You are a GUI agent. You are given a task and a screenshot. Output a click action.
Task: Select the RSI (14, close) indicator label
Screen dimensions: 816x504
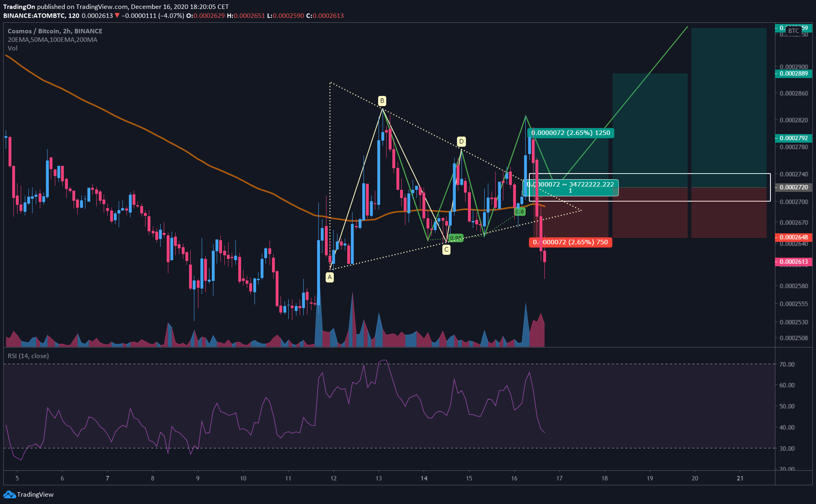coord(28,356)
